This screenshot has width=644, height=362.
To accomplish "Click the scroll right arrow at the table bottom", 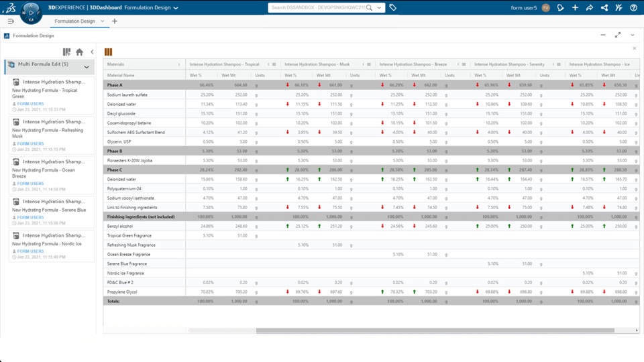I will tap(637, 330).
